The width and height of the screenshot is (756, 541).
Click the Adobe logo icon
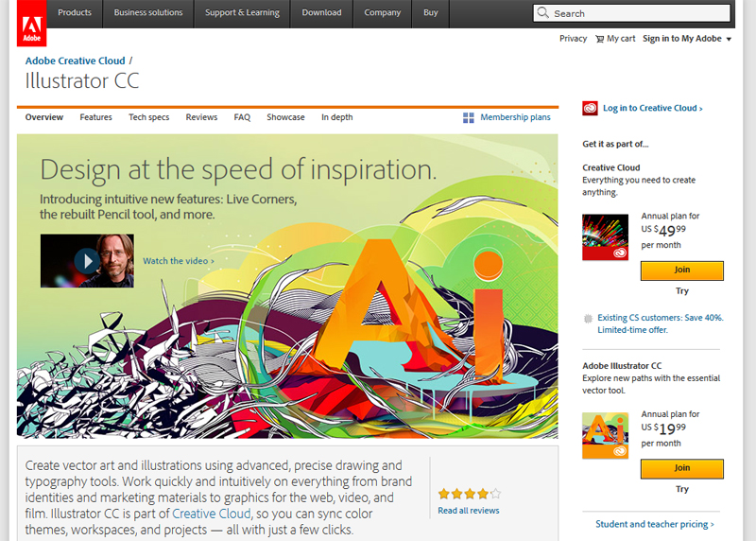click(x=31, y=23)
